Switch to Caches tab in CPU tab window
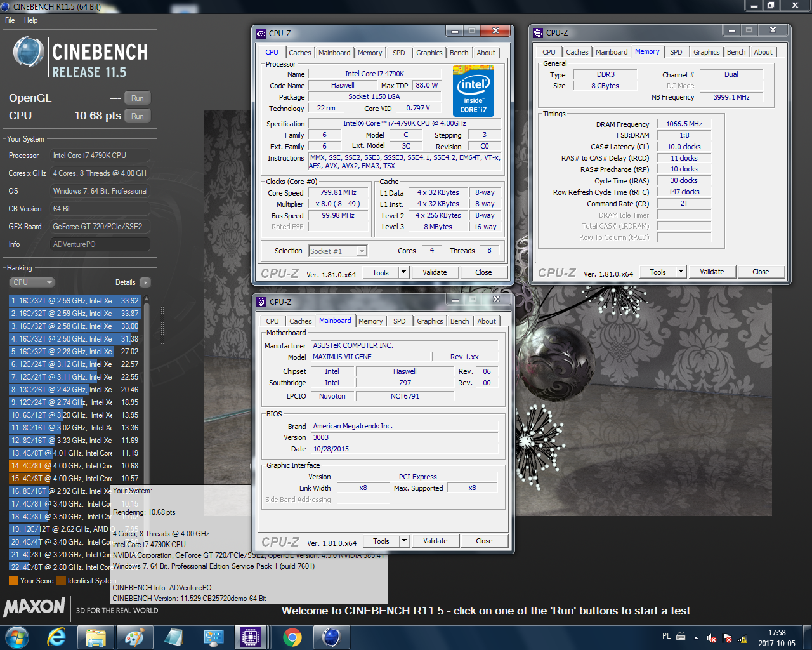 (x=300, y=53)
